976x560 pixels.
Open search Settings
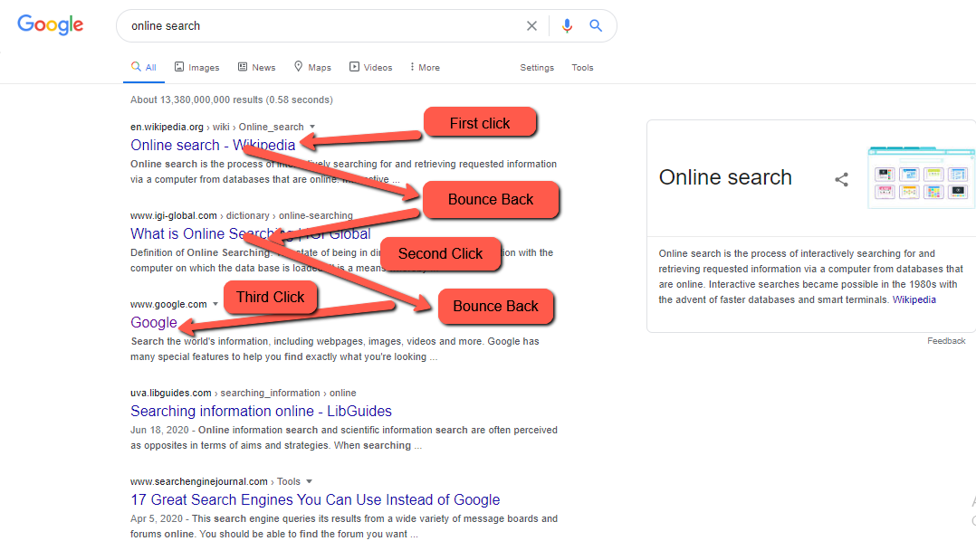[x=537, y=67]
